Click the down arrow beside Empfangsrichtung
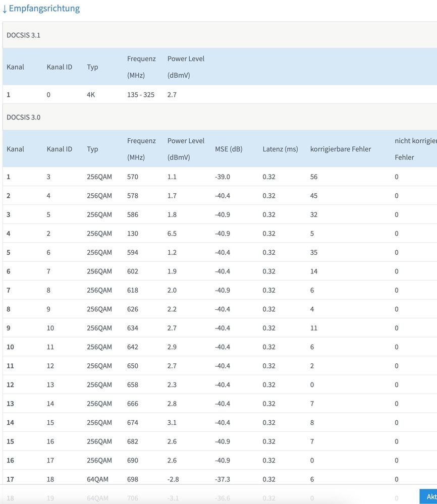Image resolution: width=437 pixels, height=504 pixels. point(5,9)
